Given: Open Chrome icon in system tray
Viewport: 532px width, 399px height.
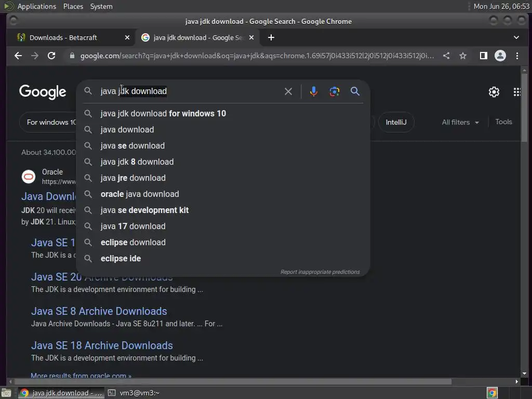Looking at the screenshot, I should [x=492, y=393].
